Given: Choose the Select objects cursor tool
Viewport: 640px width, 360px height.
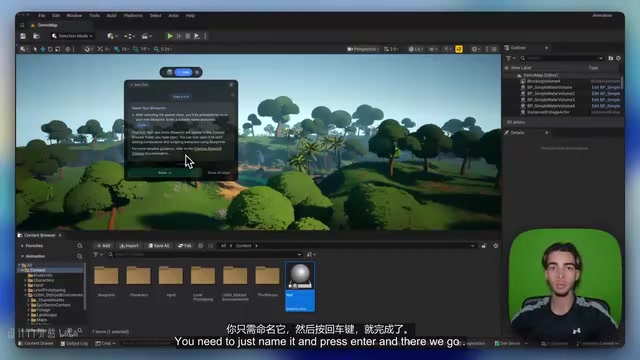Looking at the screenshot, I should [35, 49].
